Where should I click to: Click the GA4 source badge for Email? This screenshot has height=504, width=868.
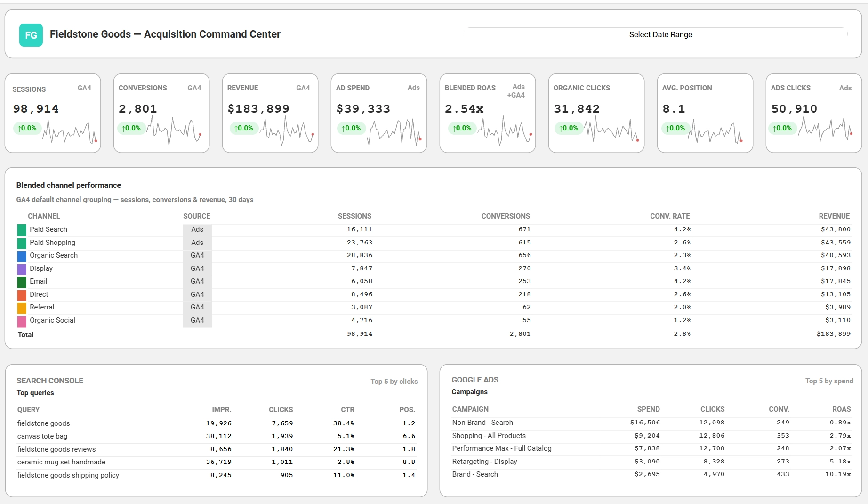197,281
